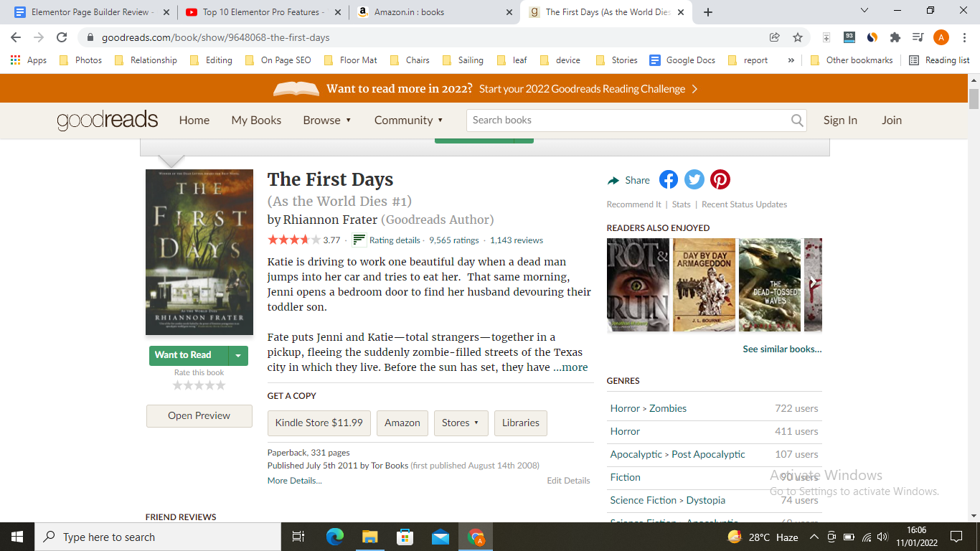The image size is (980, 551).
Task: Open File Explorer from the taskbar
Action: coord(369,537)
